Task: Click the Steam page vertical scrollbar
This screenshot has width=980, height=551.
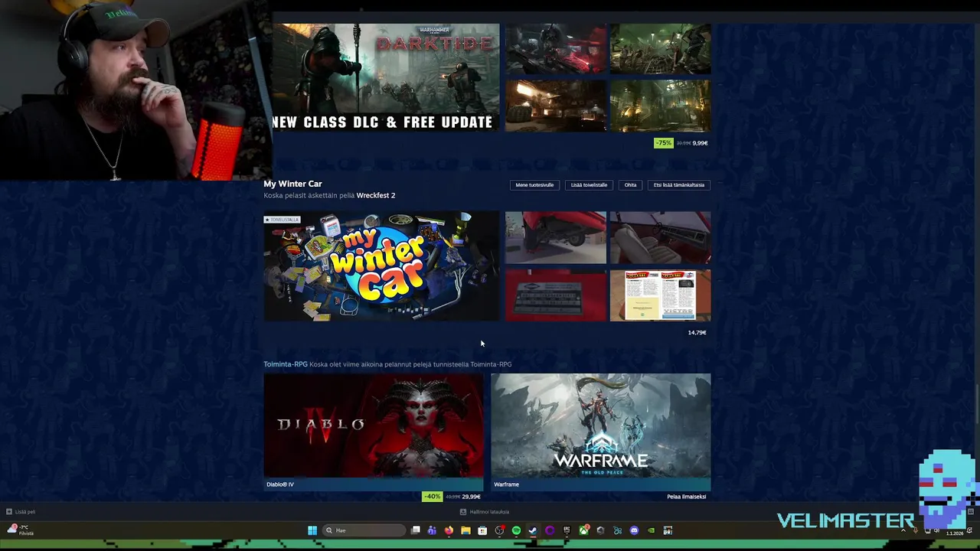Action: click(976, 406)
